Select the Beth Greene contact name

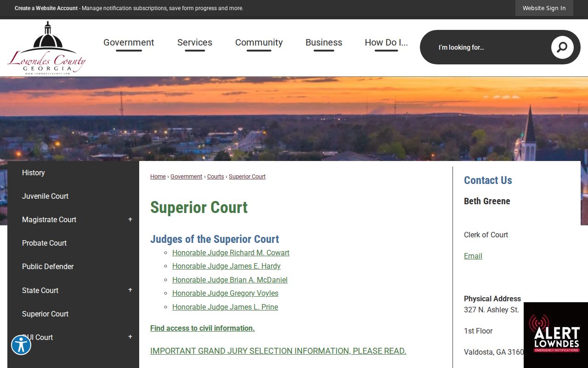[x=487, y=201]
